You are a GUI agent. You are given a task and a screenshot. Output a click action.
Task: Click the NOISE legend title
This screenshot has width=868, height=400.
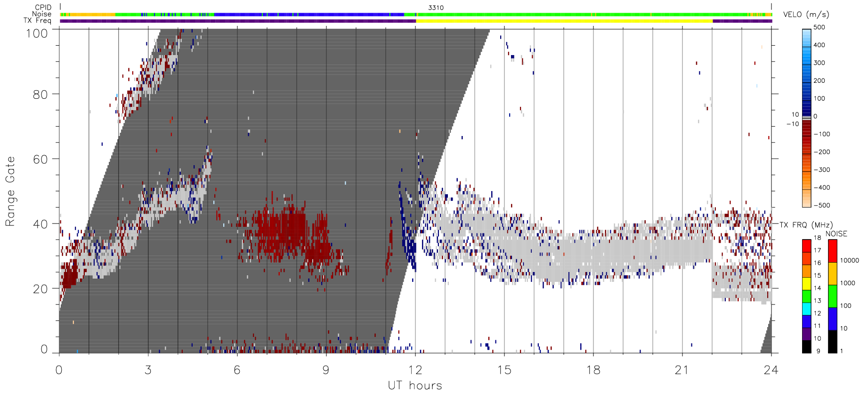(836, 234)
